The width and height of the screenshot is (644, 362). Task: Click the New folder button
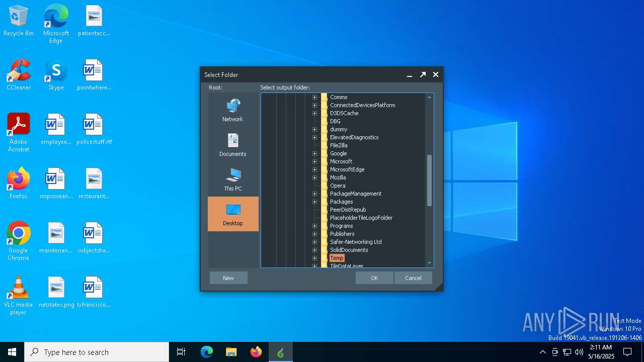pyautogui.click(x=228, y=278)
